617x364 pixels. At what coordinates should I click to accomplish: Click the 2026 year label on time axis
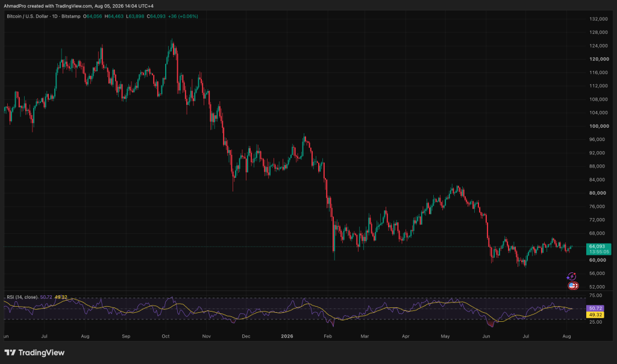point(287,336)
